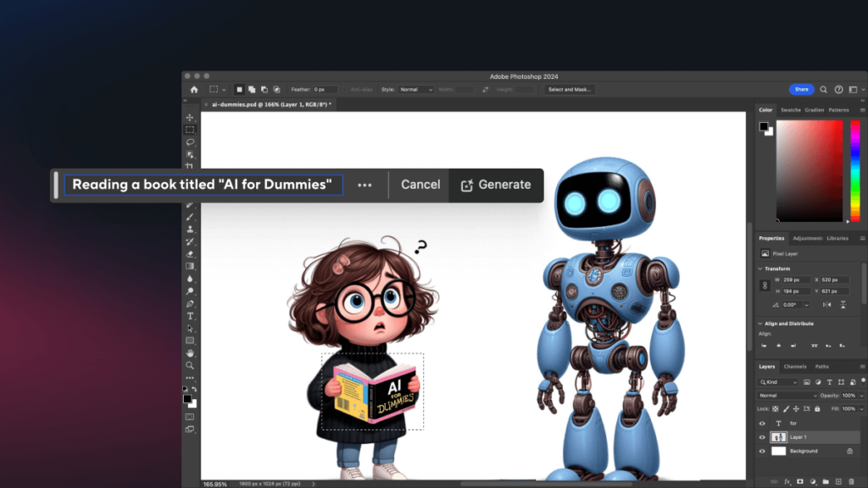Click the Select and Mask button

(x=569, y=90)
